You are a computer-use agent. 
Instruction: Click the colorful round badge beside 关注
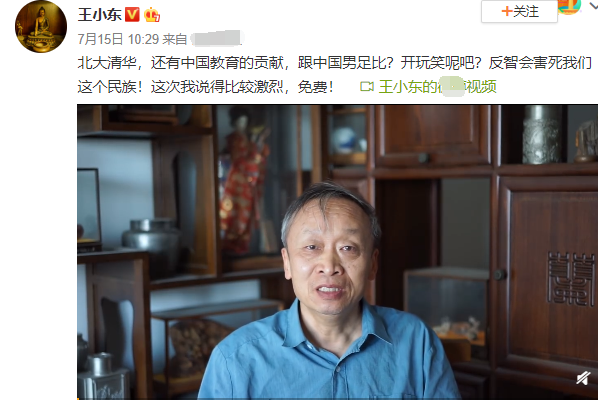click(x=569, y=6)
